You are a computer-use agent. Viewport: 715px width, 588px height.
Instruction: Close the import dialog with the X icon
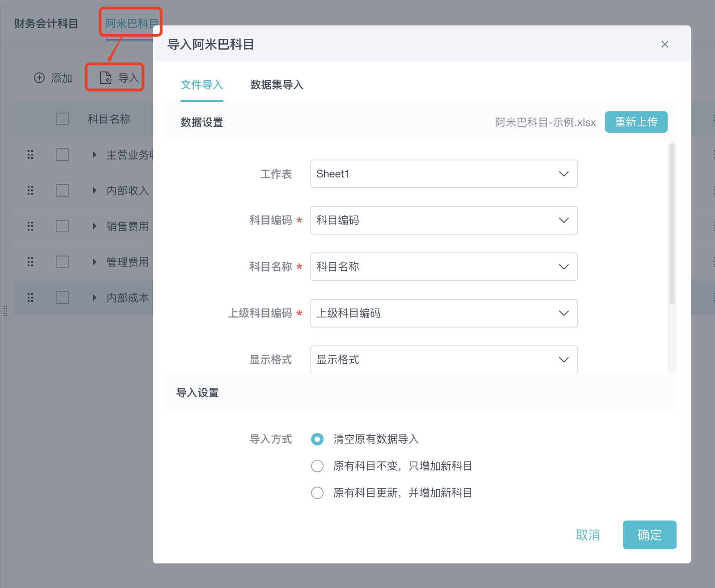665,44
